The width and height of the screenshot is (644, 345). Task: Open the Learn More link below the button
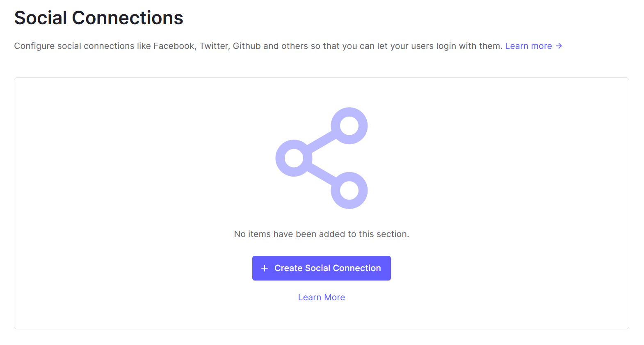click(321, 297)
